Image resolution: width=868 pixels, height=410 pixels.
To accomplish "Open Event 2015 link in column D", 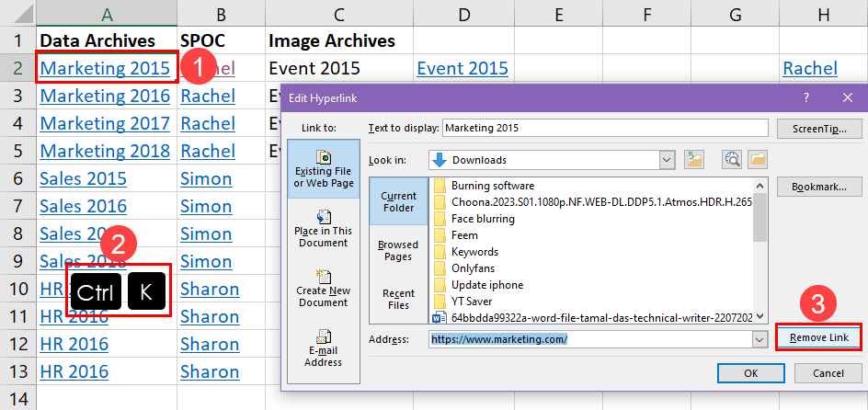I will point(463,67).
